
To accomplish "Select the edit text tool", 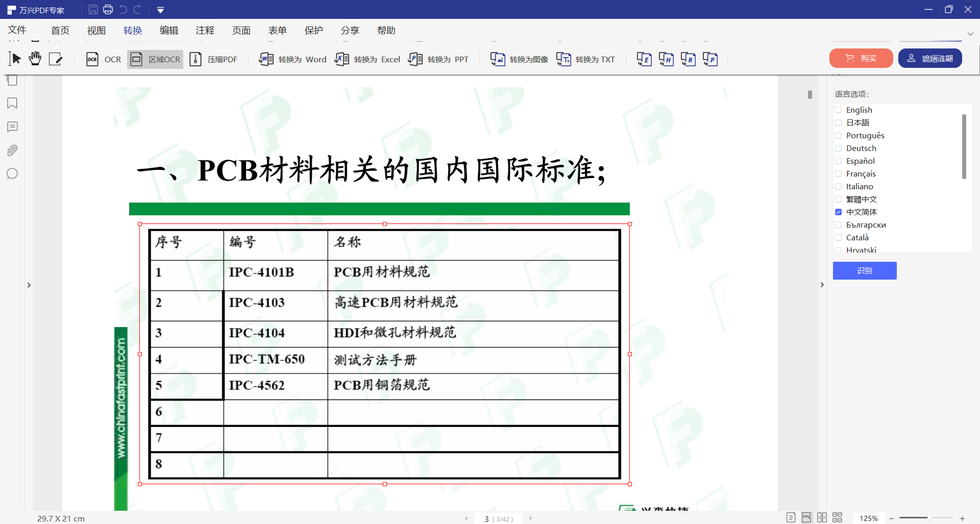I will click(x=55, y=59).
